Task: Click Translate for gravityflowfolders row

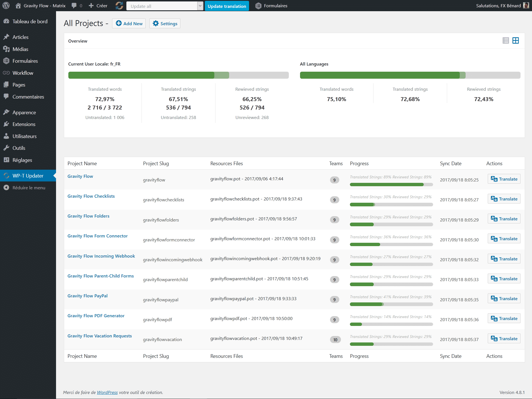Action: pos(504,219)
